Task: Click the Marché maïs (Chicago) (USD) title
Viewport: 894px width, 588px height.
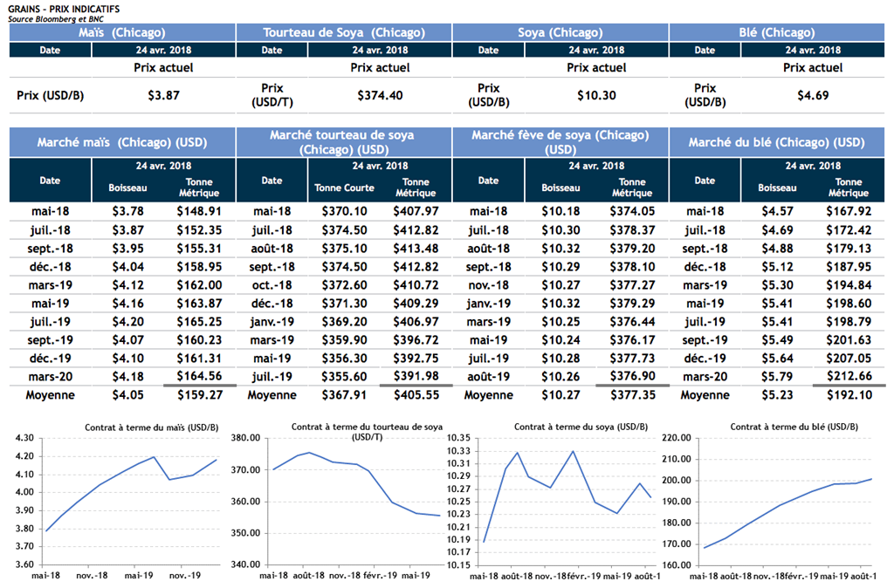Action: coord(121,142)
